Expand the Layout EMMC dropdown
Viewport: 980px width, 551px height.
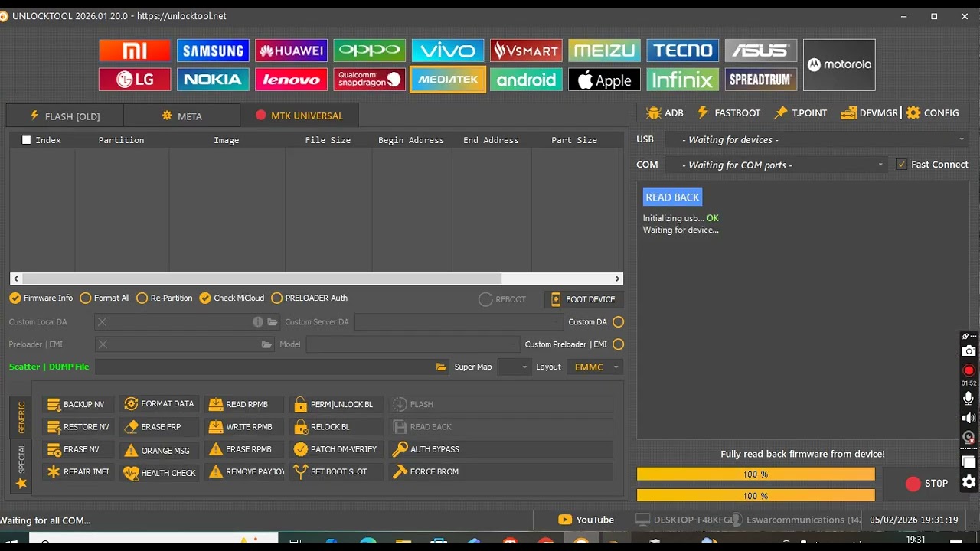pyautogui.click(x=595, y=367)
